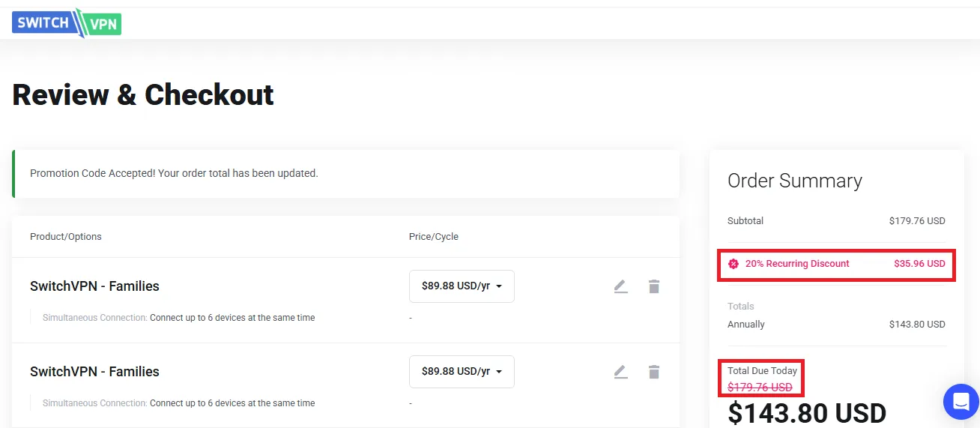
Task: Click the Price/Cycle column header
Action: coord(434,236)
